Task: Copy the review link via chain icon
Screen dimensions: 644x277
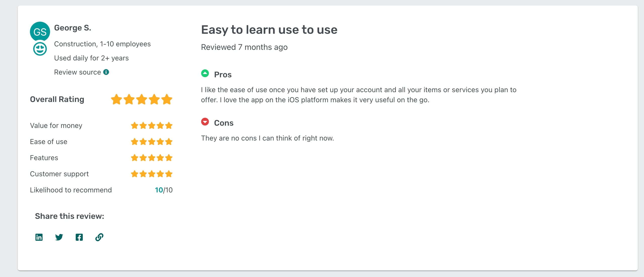Action: [x=99, y=237]
